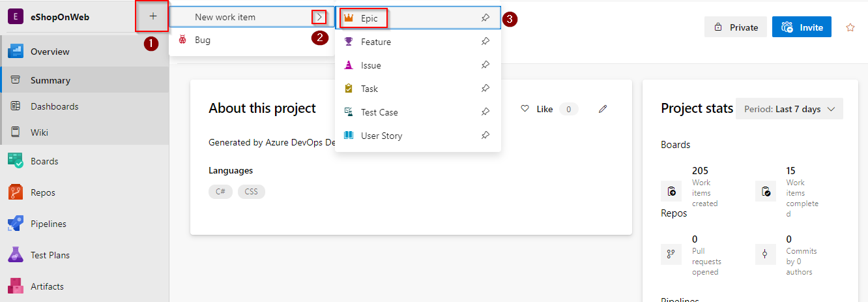Viewport: 868px width, 302px height.
Task: Click the Repos sidebar icon
Action: tap(15, 192)
